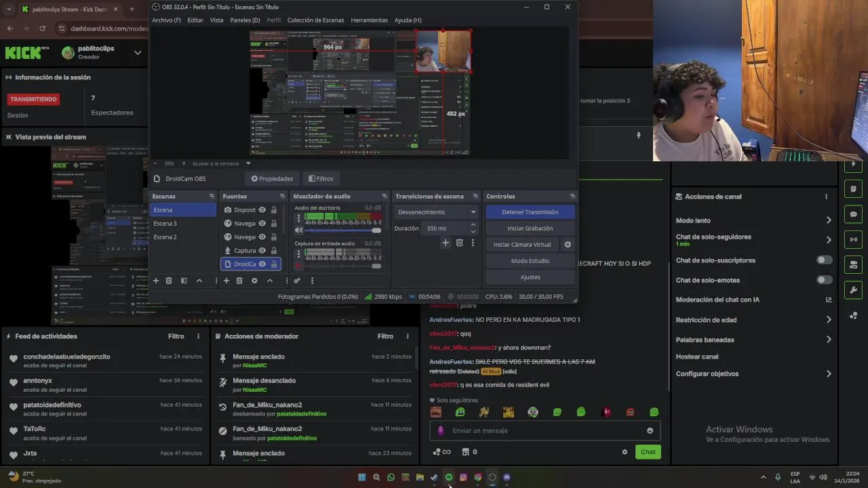868x488 pixels.
Task: Open Colección de Escenas menu
Action: (314, 20)
